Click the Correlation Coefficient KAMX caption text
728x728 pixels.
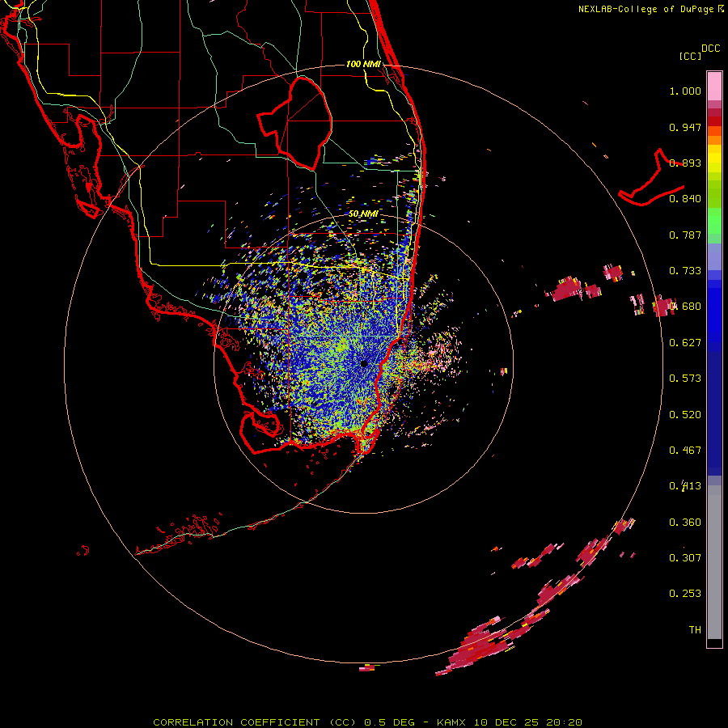pos(368,722)
